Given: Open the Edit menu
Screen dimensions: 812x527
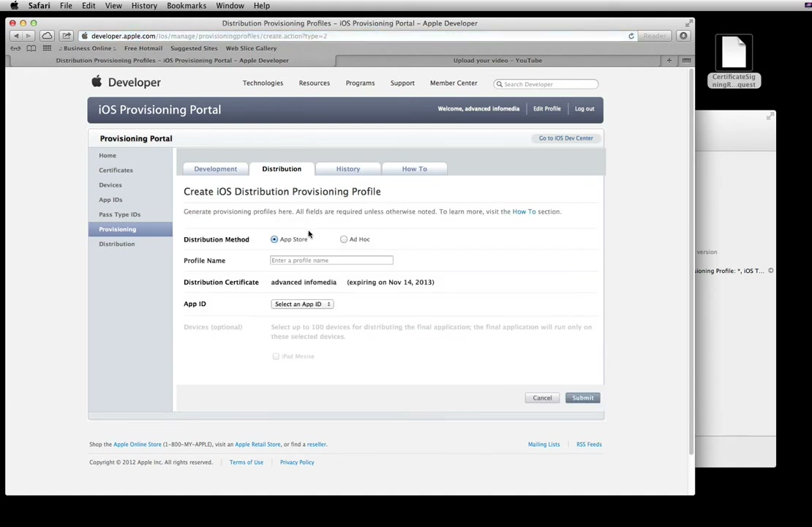Looking at the screenshot, I should click(x=89, y=6).
